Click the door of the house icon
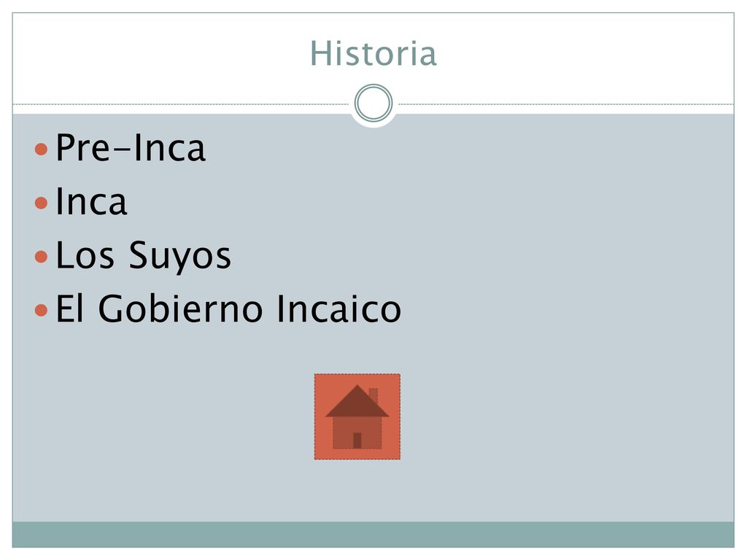The image size is (747, 560). click(357, 440)
